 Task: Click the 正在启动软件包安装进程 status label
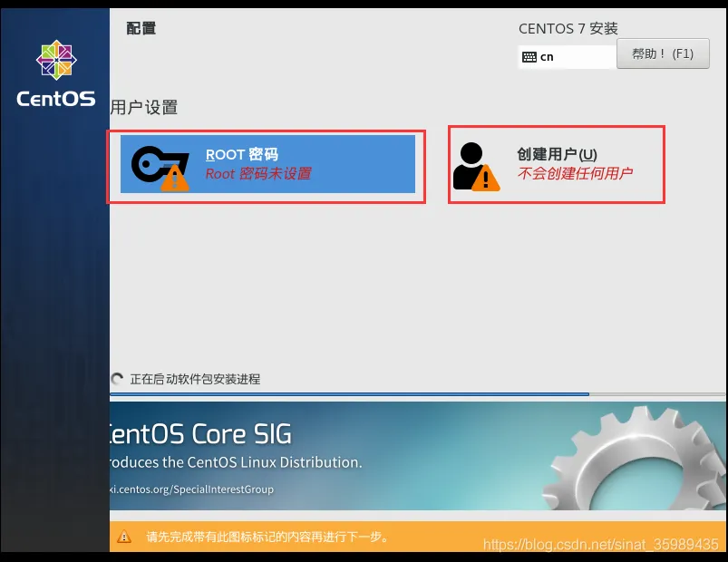pyautogui.click(x=195, y=379)
